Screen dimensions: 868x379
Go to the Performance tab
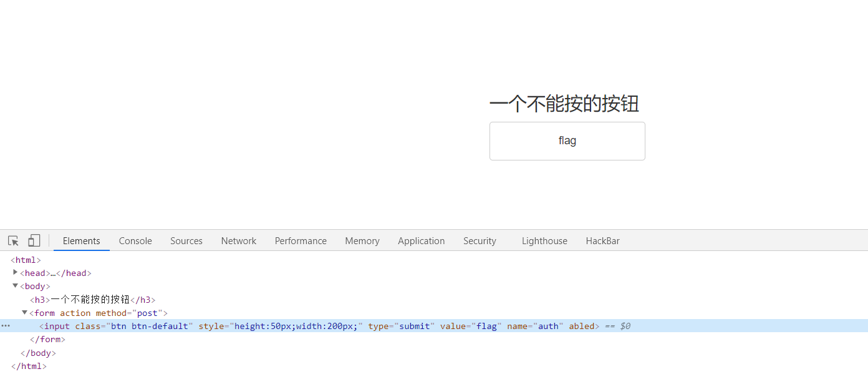301,241
